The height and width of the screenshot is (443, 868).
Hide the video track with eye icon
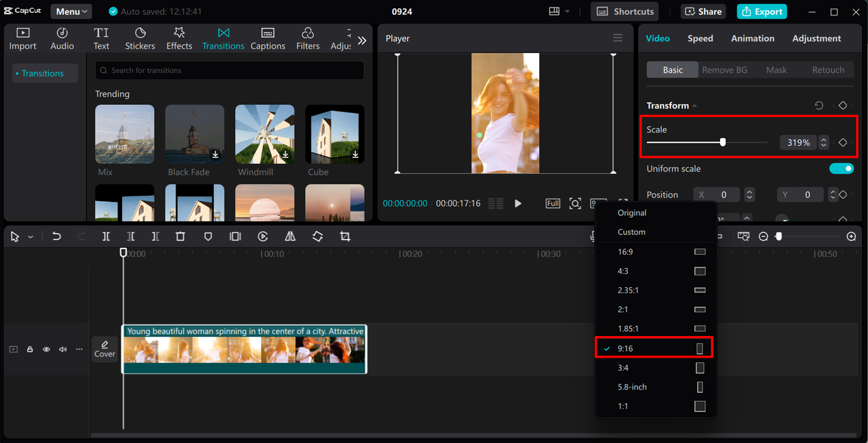click(46, 350)
